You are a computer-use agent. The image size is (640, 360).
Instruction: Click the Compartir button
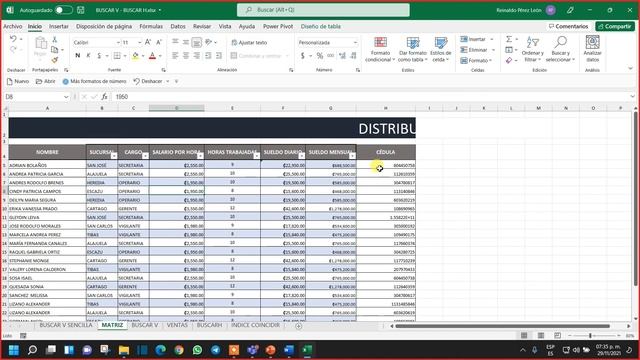coord(615,26)
